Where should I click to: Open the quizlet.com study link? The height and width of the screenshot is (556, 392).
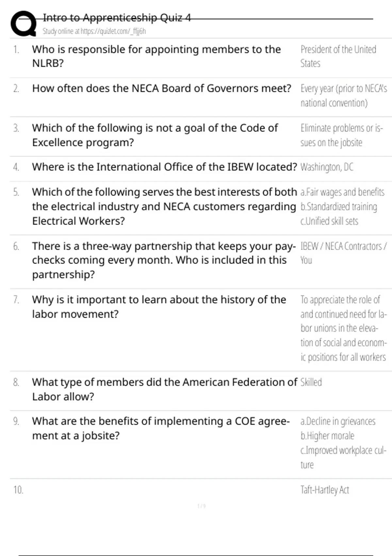point(94,31)
